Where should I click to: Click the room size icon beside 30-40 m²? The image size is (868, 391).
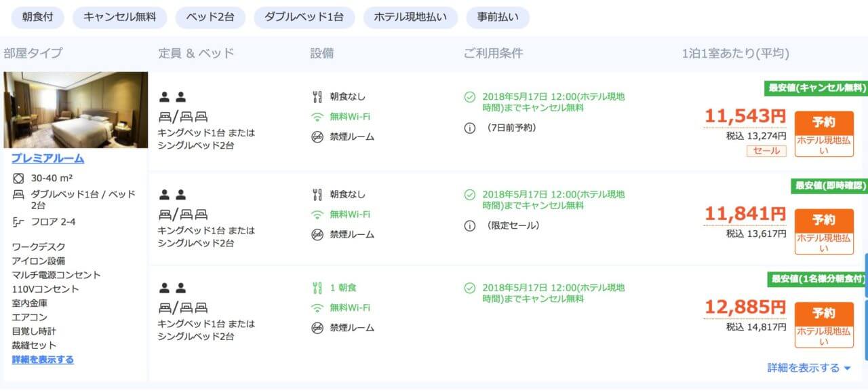click(x=18, y=179)
